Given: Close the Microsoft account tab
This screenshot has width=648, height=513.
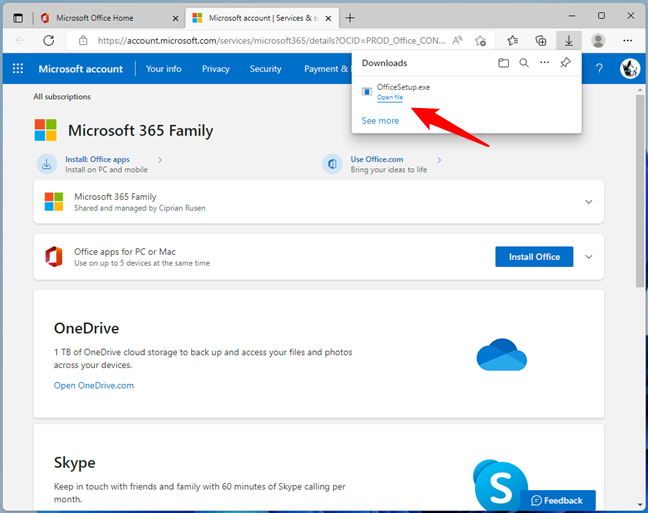Looking at the screenshot, I should (x=328, y=18).
